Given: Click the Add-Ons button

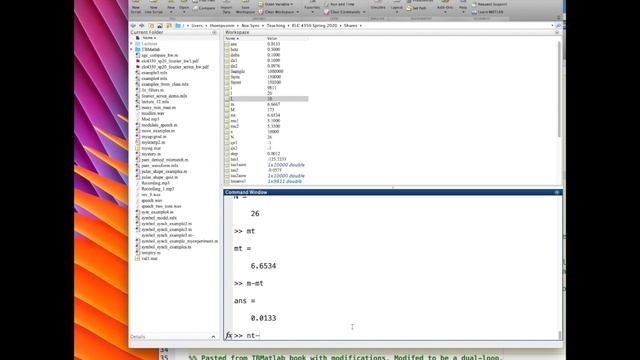Looking at the screenshot, I should click(445, 8).
